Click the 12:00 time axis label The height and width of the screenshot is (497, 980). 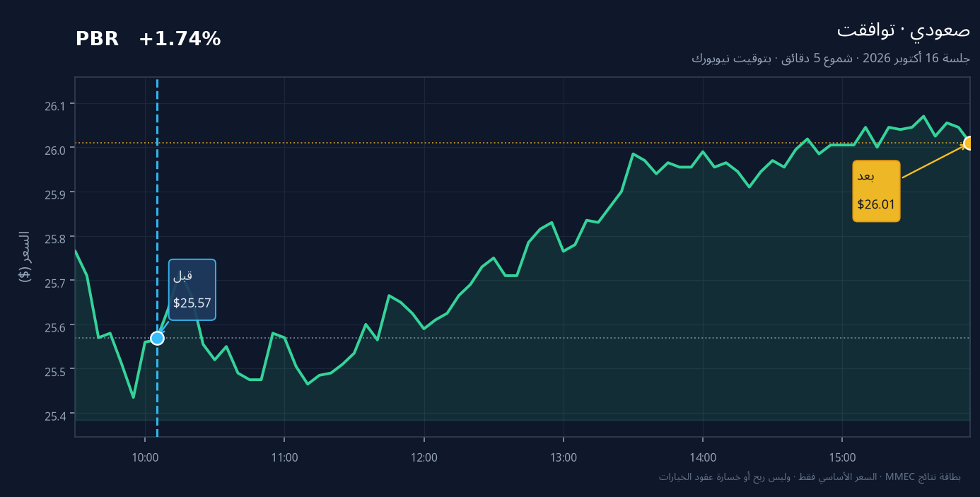[x=424, y=457]
